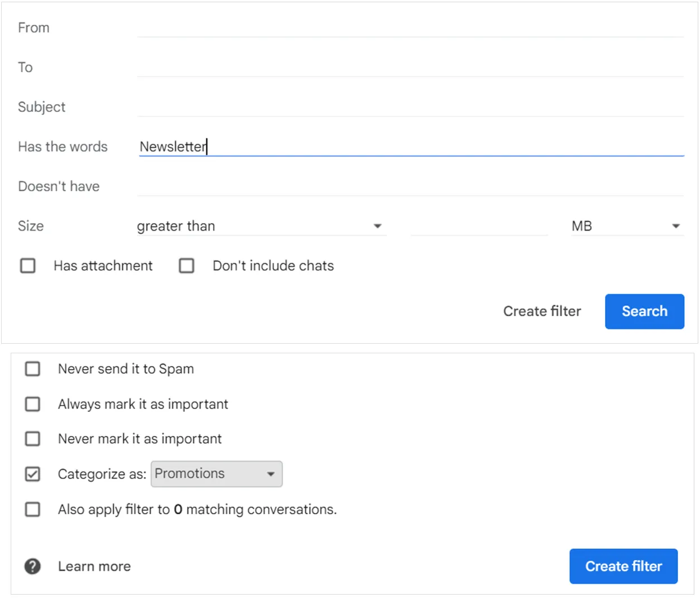Image resolution: width=700 pixels, height=598 pixels.
Task: Click the question mark help icon
Action: (x=33, y=566)
